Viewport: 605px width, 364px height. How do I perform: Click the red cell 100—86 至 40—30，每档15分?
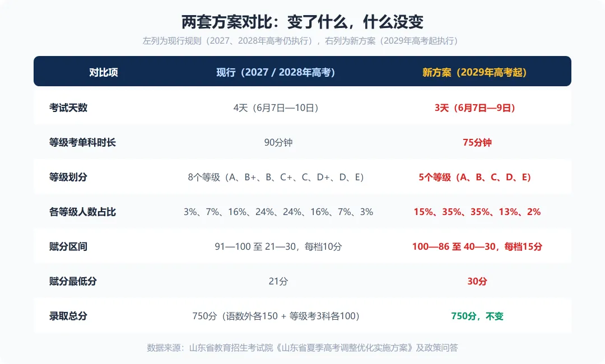[477, 246]
